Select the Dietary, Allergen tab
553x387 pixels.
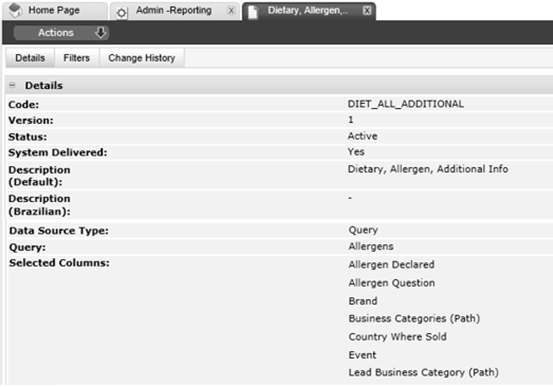309,11
